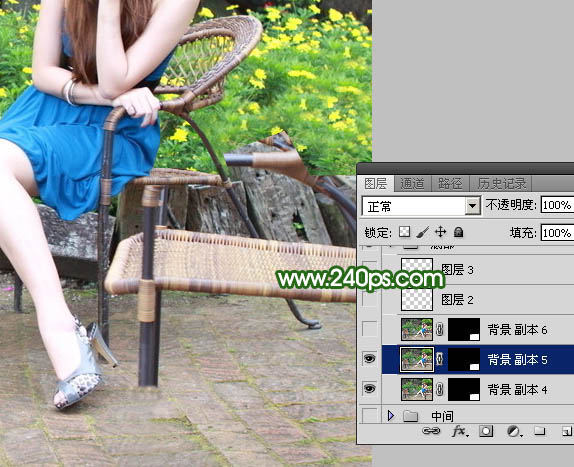This screenshot has height=467, width=574.
Task: Click mask link icon of 背景 副本 4
Action: (x=440, y=389)
